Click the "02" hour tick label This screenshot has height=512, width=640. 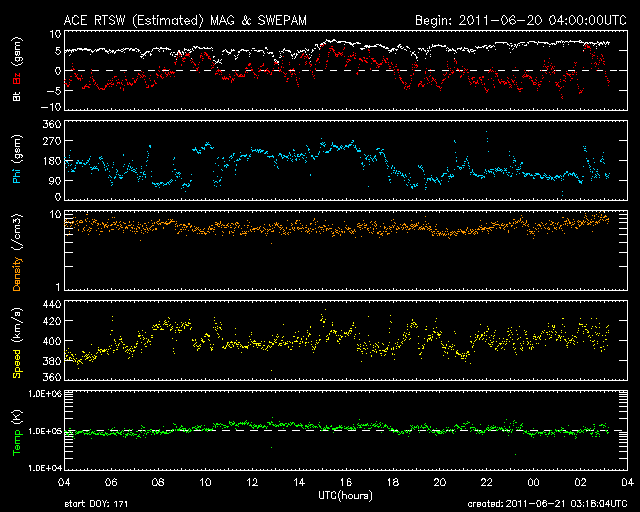(x=580, y=483)
